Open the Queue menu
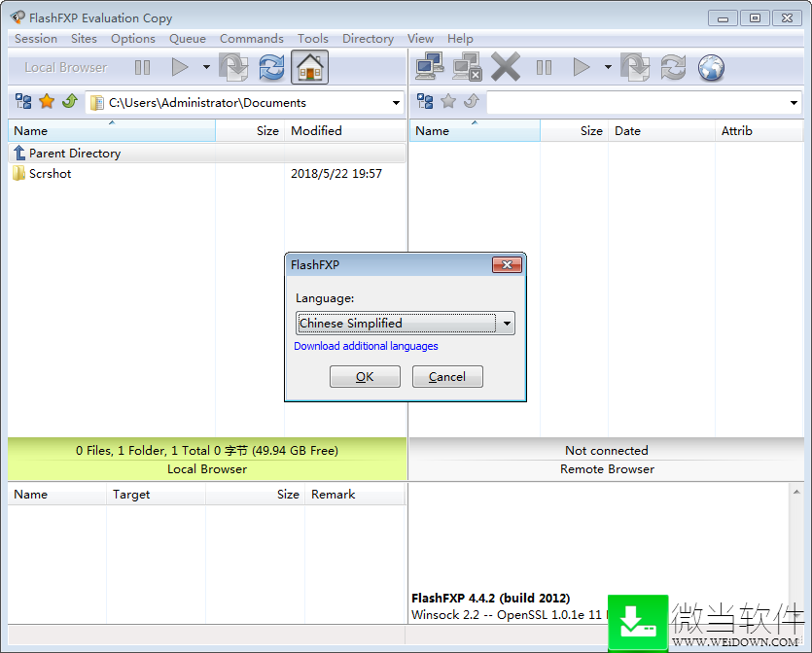 (188, 39)
